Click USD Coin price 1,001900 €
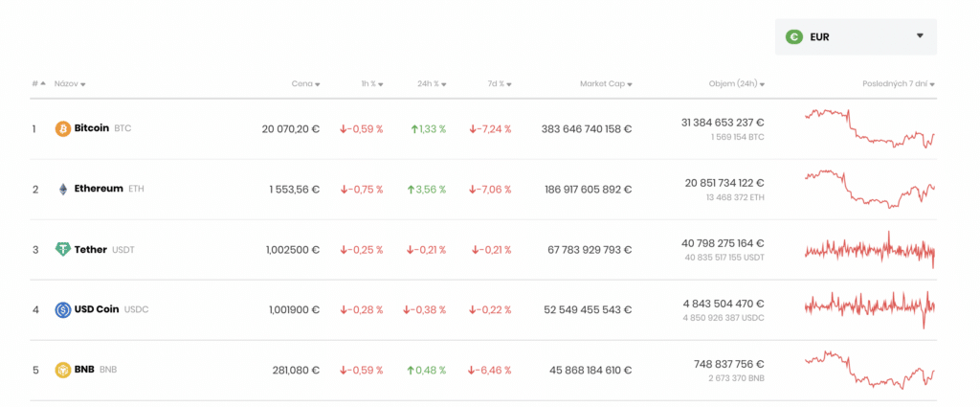This screenshot has width=980, height=407. click(295, 309)
